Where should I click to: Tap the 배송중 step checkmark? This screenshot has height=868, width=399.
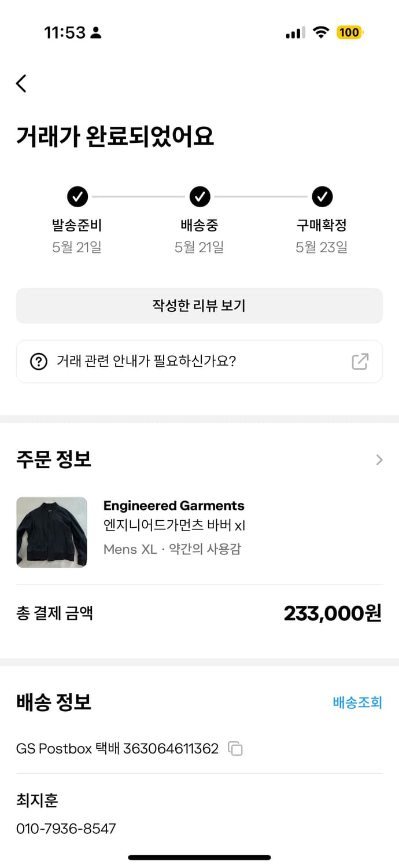[x=199, y=197]
